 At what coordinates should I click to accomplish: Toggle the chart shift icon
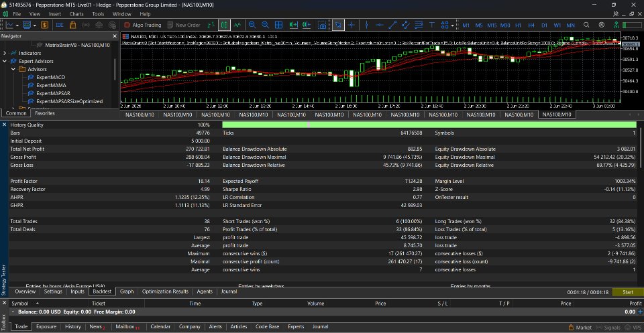(307, 25)
